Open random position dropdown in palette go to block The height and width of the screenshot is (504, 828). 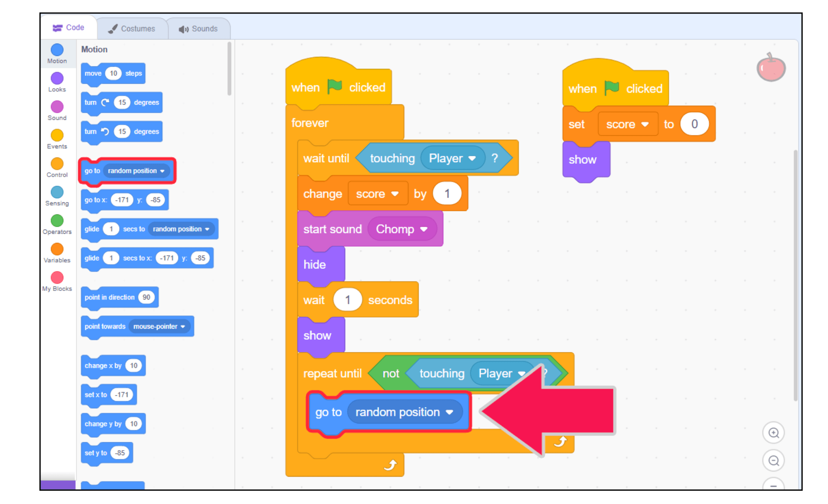click(136, 171)
